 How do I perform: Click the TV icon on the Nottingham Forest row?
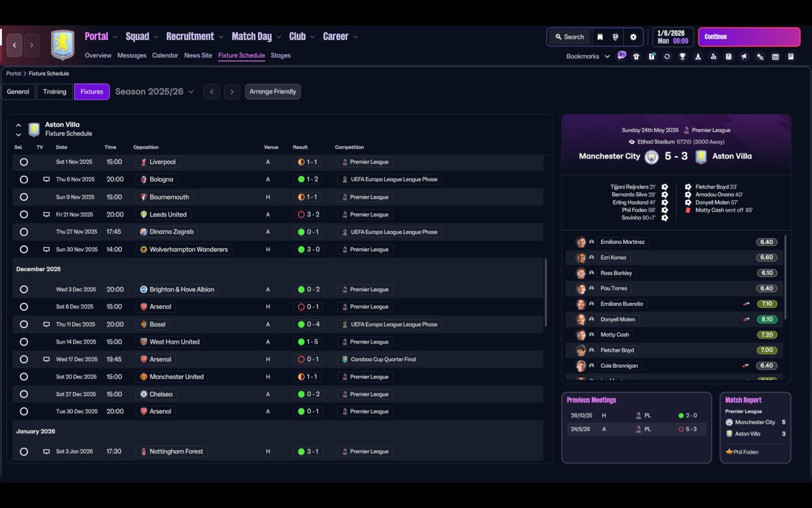pyautogui.click(x=46, y=452)
